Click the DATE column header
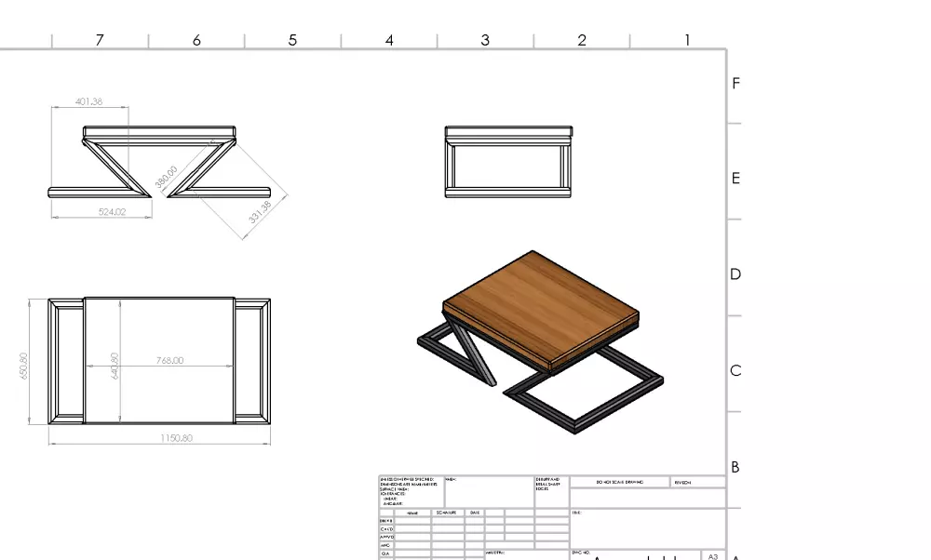This screenshot has height=560, width=931. (x=475, y=513)
